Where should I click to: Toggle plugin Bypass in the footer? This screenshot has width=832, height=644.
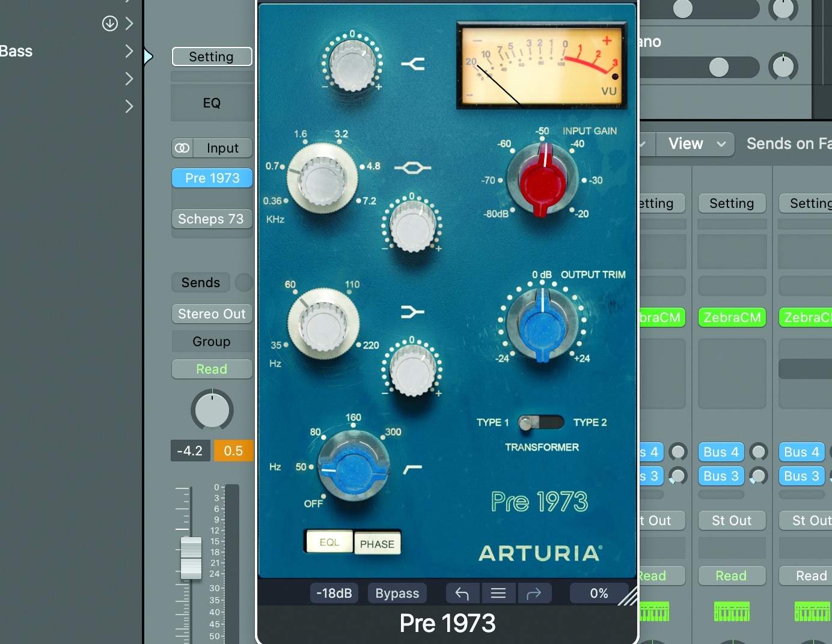point(397,594)
